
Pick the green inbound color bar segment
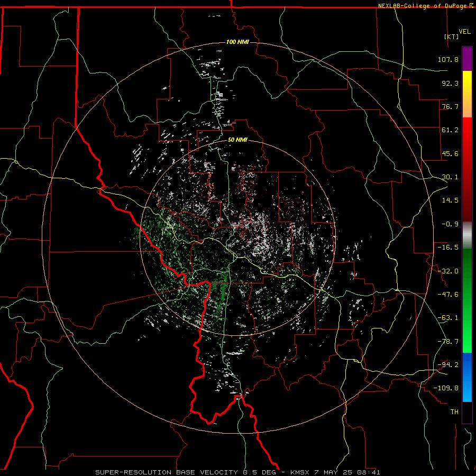coord(467,300)
